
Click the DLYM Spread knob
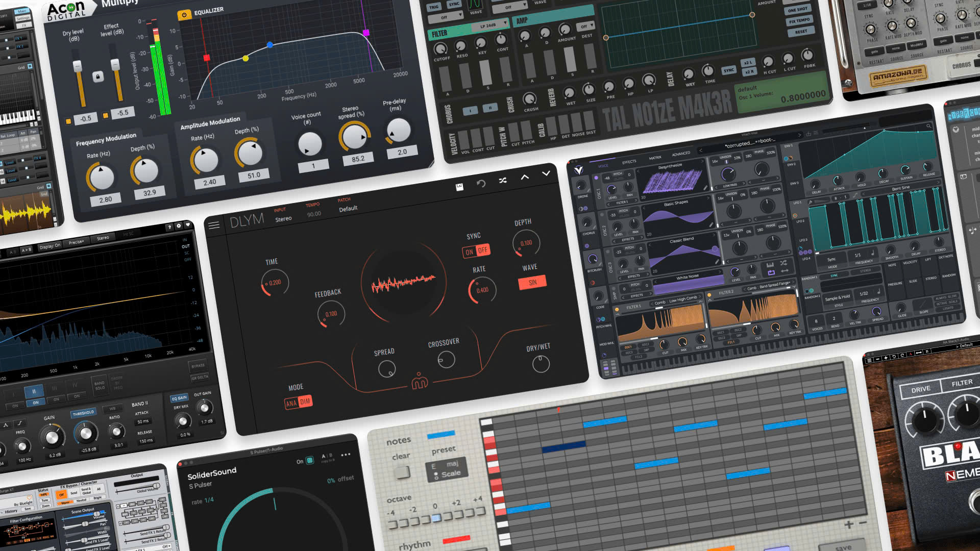(x=387, y=369)
